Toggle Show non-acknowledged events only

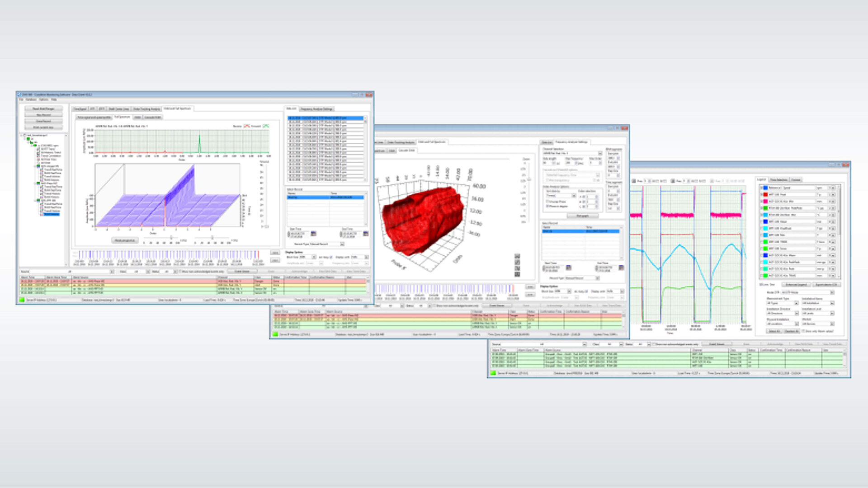pos(179,270)
